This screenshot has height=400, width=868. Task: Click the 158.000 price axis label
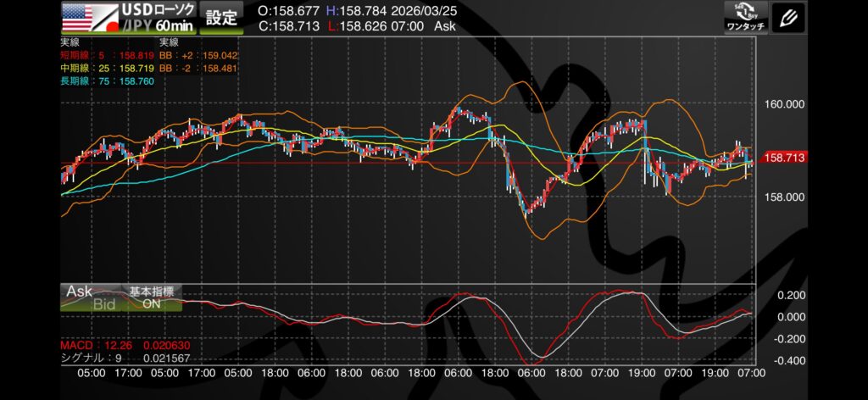pyautogui.click(x=783, y=197)
